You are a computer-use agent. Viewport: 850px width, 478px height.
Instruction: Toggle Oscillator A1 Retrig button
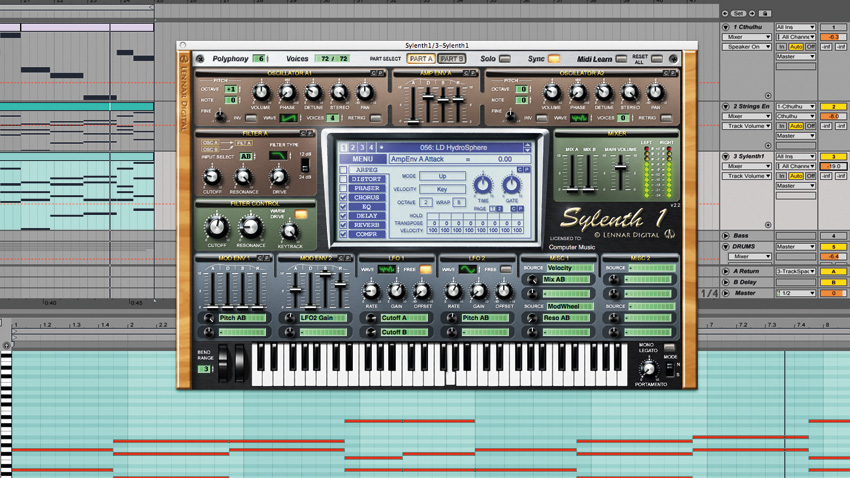[x=375, y=118]
